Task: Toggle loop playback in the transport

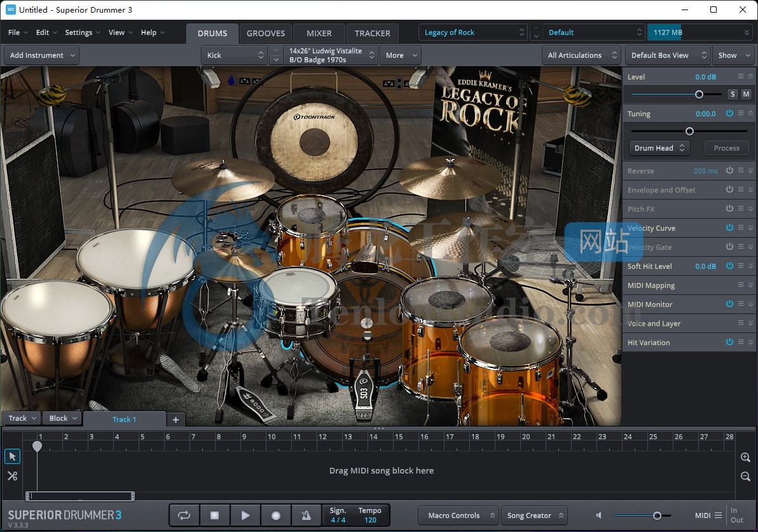Action: point(184,515)
